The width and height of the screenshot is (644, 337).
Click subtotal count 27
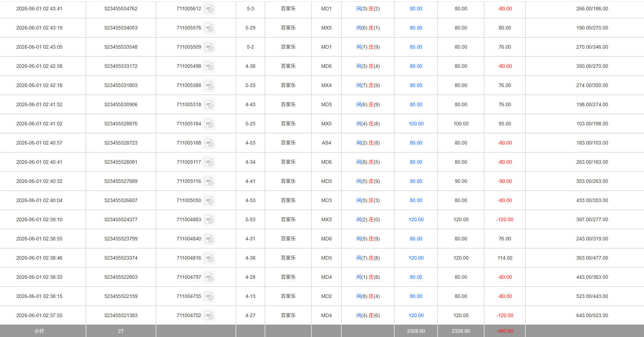click(121, 331)
